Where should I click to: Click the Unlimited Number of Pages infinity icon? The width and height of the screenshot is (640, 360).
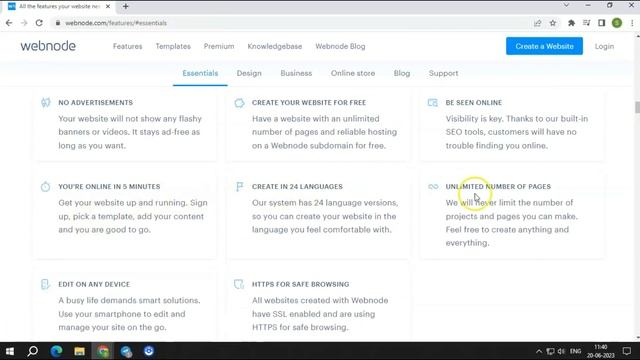433,187
